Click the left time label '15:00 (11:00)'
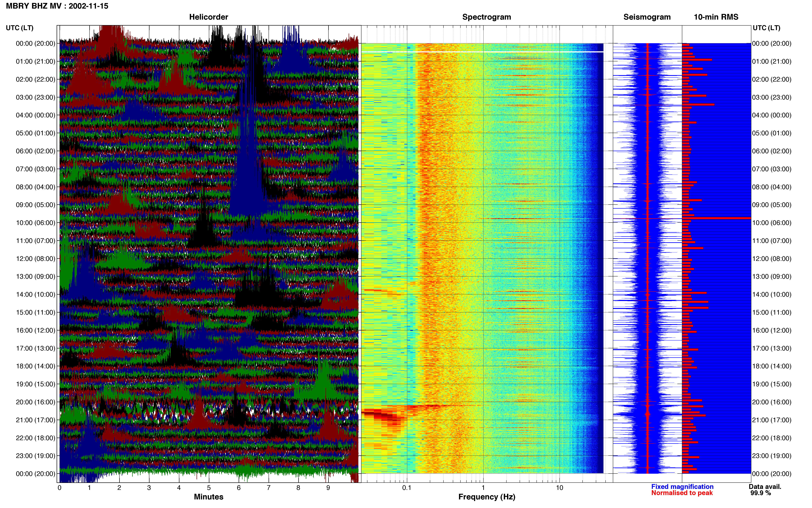Screen dimensions: 812x508 point(36,313)
